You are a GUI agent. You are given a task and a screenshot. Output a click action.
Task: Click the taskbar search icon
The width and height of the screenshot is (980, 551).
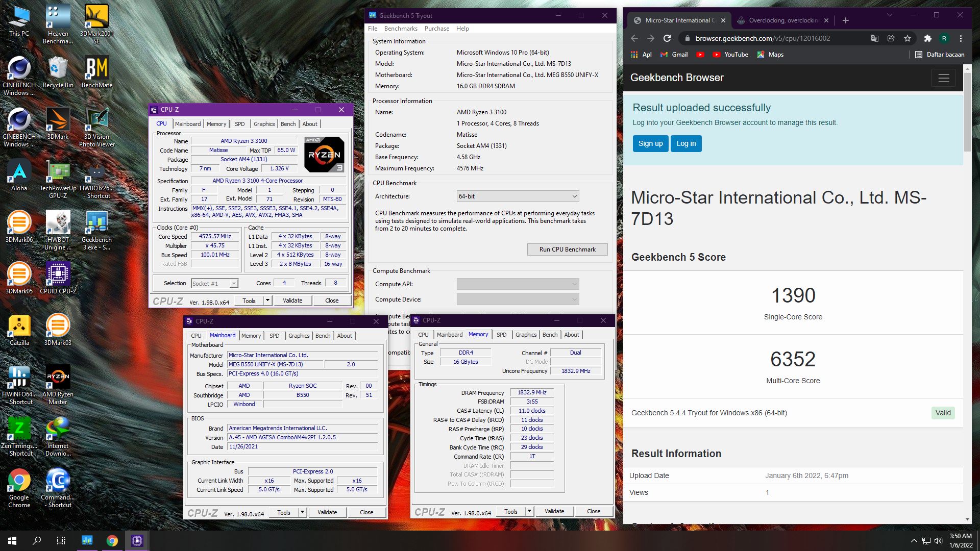(37, 541)
